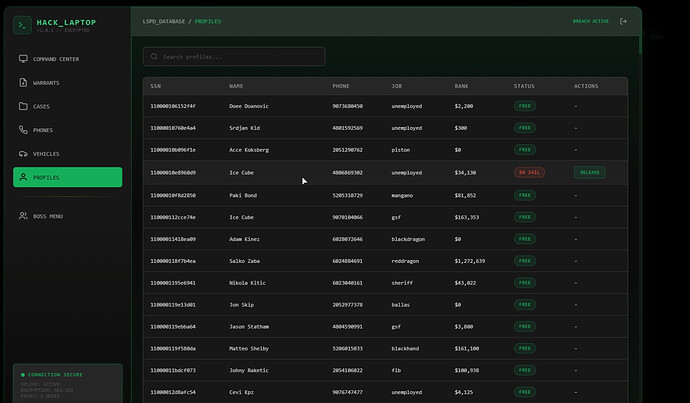Release Ice Cube from jail

point(589,172)
